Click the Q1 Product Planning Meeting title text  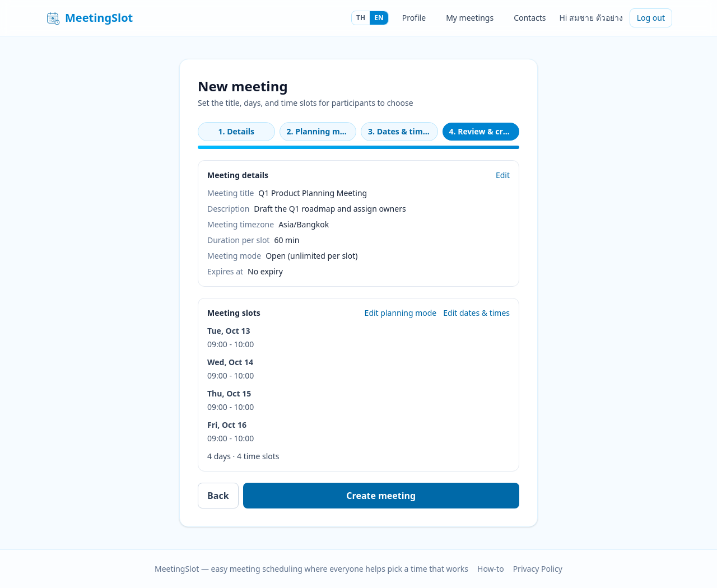(313, 193)
